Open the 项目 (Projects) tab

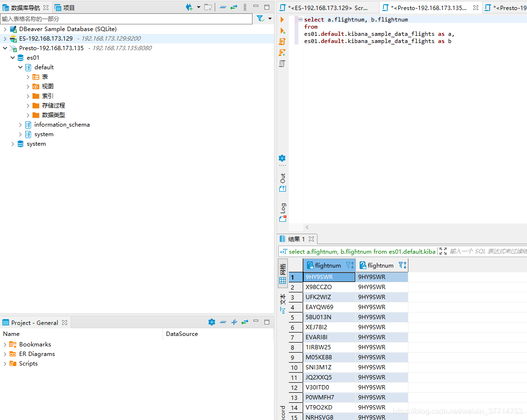click(x=65, y=8)
